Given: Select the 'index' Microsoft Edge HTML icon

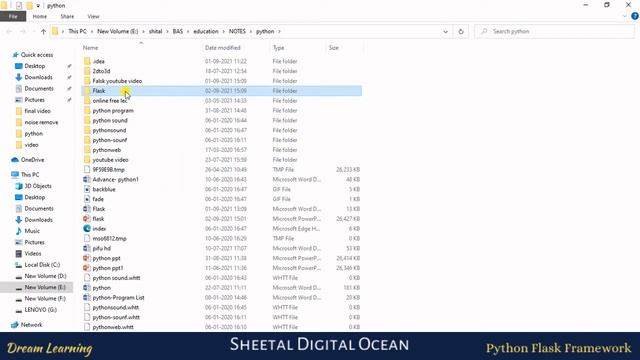Looking at the screenshot, I should pos(87,229).
